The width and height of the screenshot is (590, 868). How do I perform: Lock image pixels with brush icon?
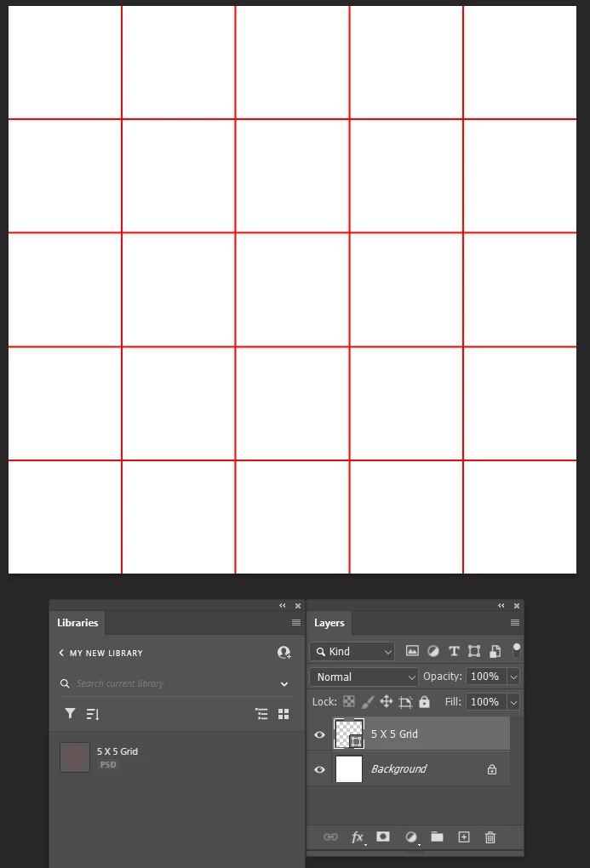[x=367, y=702]
